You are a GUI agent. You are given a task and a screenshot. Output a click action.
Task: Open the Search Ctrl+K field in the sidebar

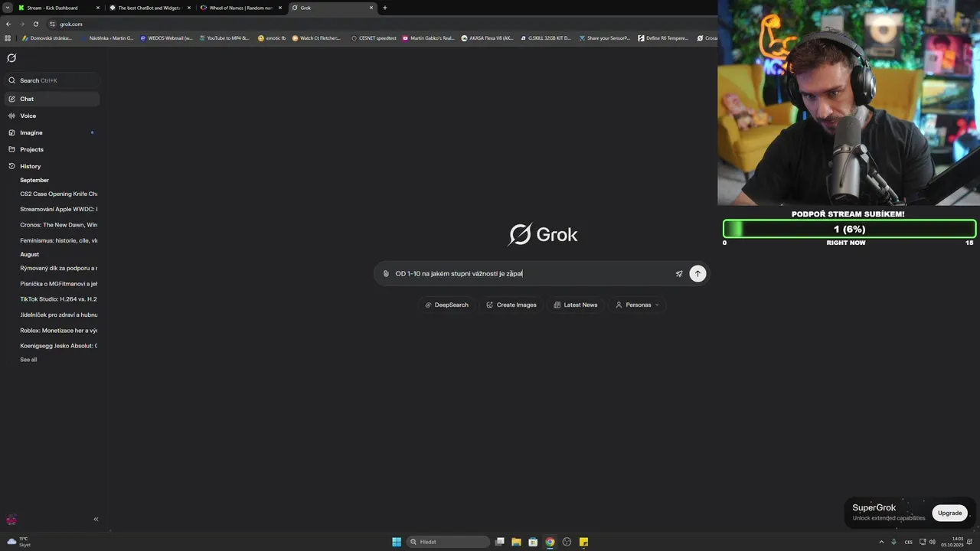coord(52,80)
